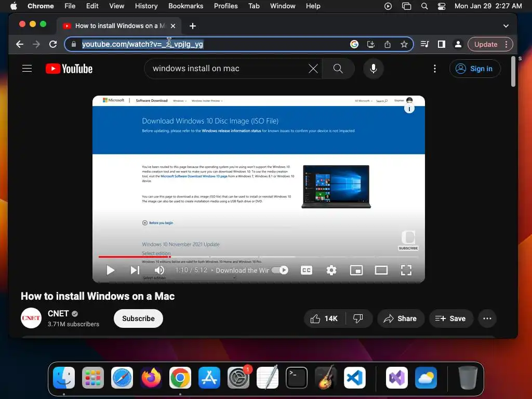Open more actions ellipsis
This screenshot has width=532, height=399.
tap(487, 318)
